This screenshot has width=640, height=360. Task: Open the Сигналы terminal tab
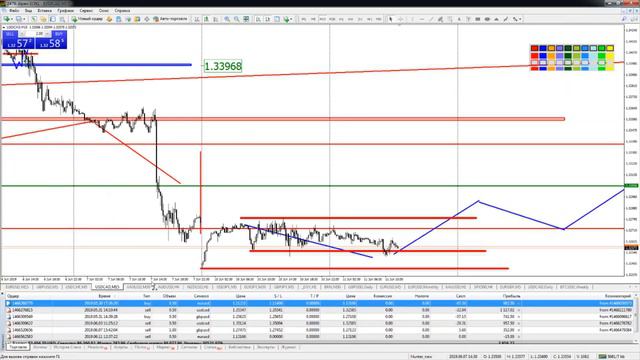click(189, 347)
